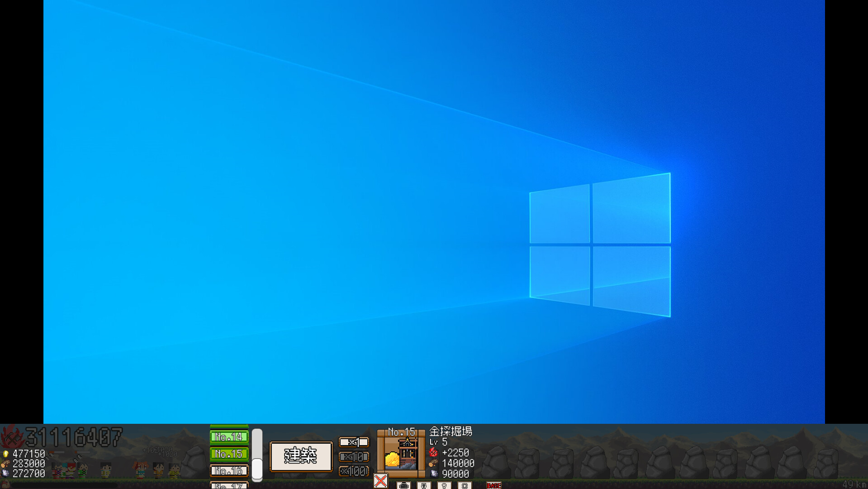
Task: Select station No.16 in the list
Action: click(229, 471)
